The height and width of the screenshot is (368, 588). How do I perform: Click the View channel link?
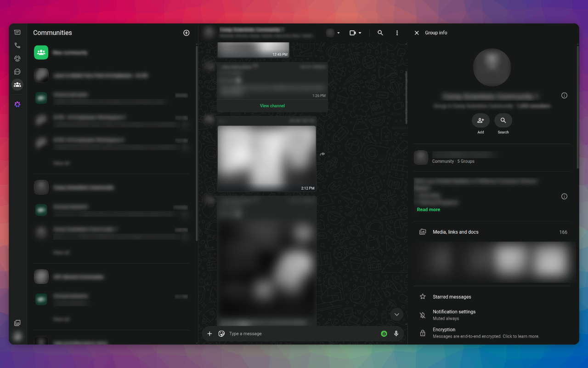272,106
